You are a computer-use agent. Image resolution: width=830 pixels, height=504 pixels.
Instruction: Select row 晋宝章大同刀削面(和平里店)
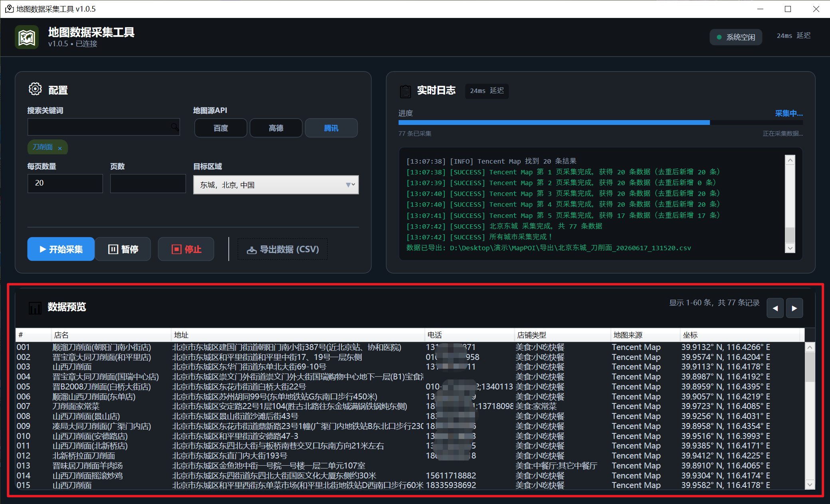410,357
